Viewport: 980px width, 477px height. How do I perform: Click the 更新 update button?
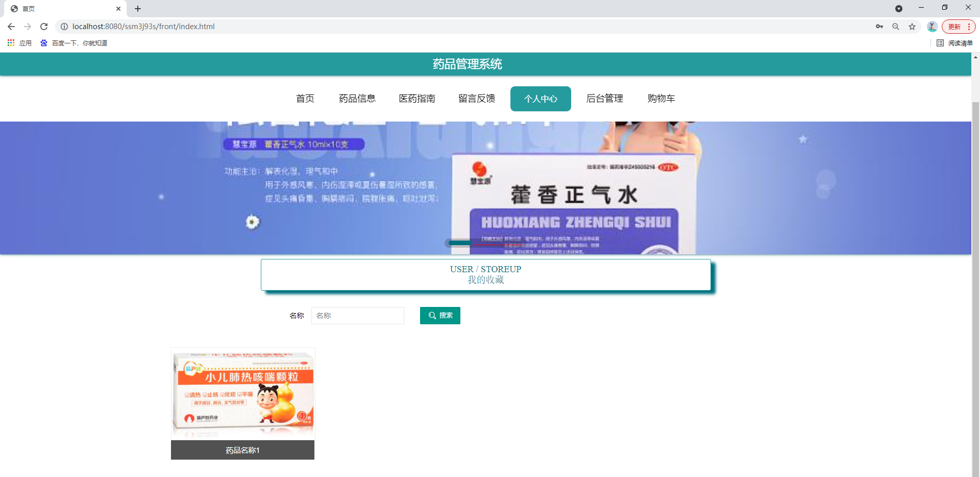tap(959, 27)
